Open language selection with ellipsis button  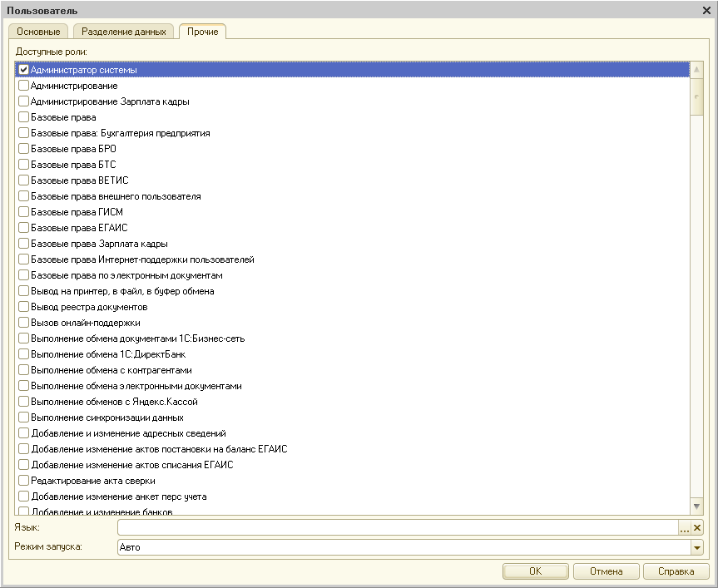click(x=684, y=527)
